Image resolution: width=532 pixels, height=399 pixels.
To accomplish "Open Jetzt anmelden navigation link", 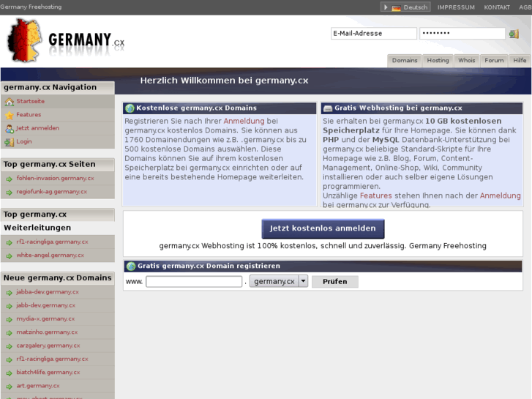I will (x=37, y=128).
